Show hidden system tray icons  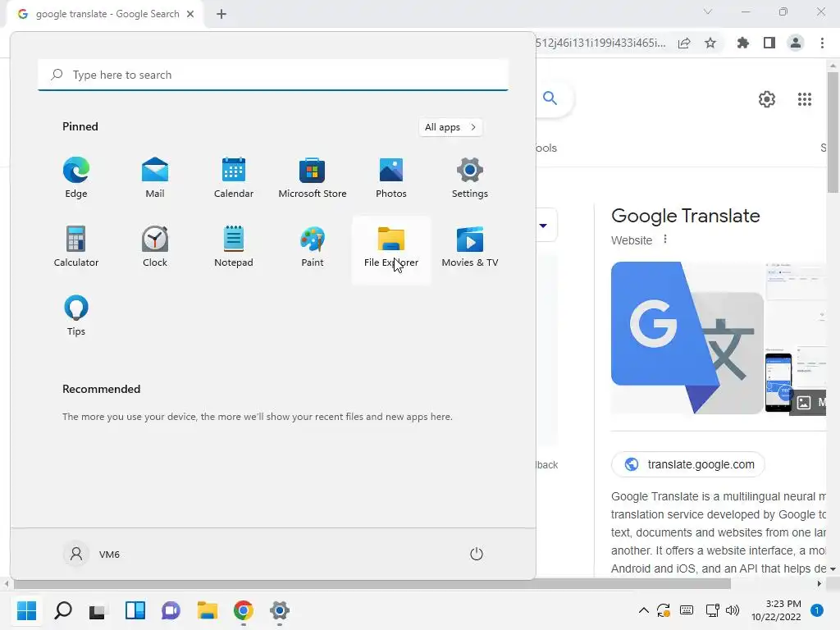[x=644, y=610]
